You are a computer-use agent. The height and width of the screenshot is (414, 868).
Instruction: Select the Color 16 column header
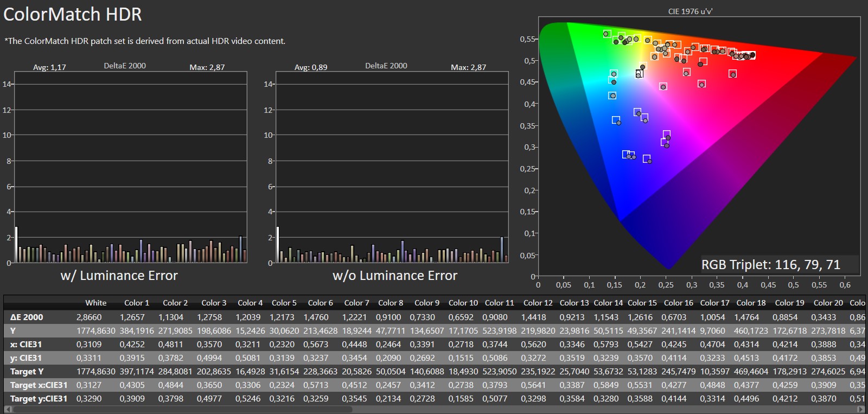click(x=678, y=303)
